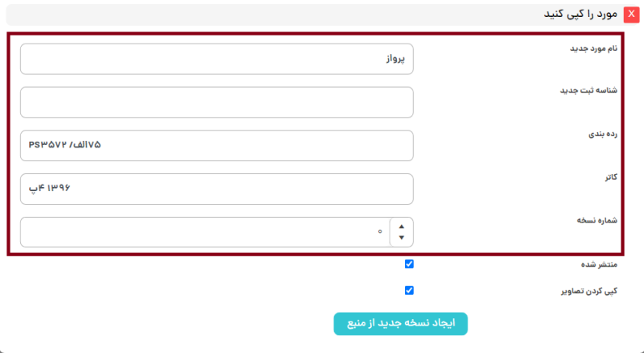This screenshot has height=353, width=644.
Task: Increase the شماره نسخه value with the up arrow
Action: click(x=402, y=226)
